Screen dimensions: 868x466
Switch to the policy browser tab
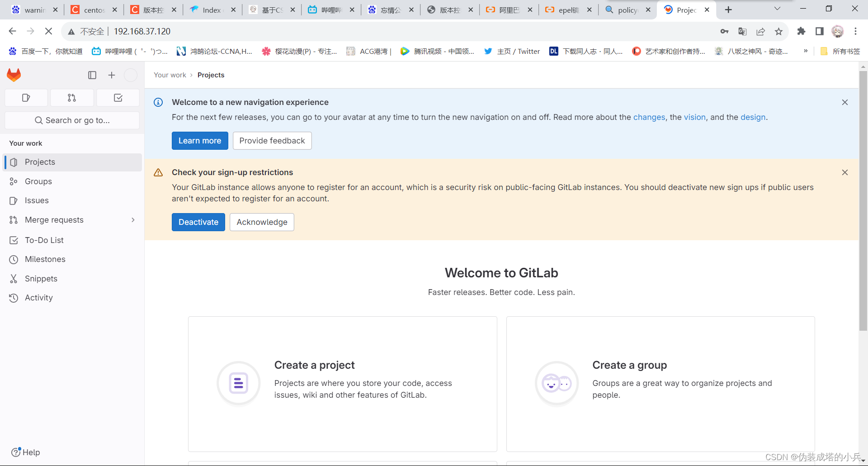(x=628, y=10)
